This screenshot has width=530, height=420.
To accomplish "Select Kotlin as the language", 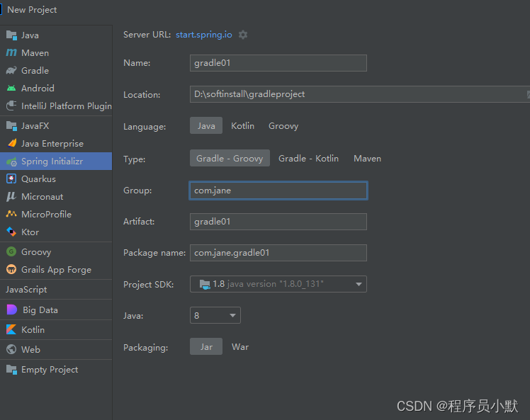I will (x=243, y=125).
